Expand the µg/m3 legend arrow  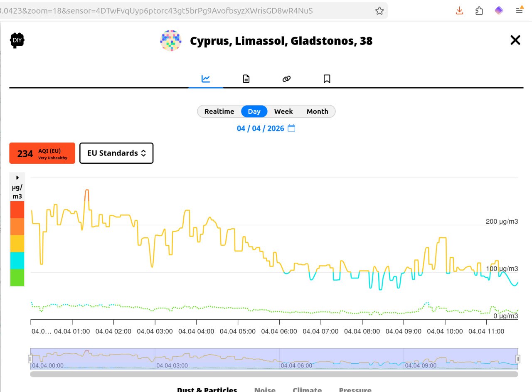pos(17,178)
